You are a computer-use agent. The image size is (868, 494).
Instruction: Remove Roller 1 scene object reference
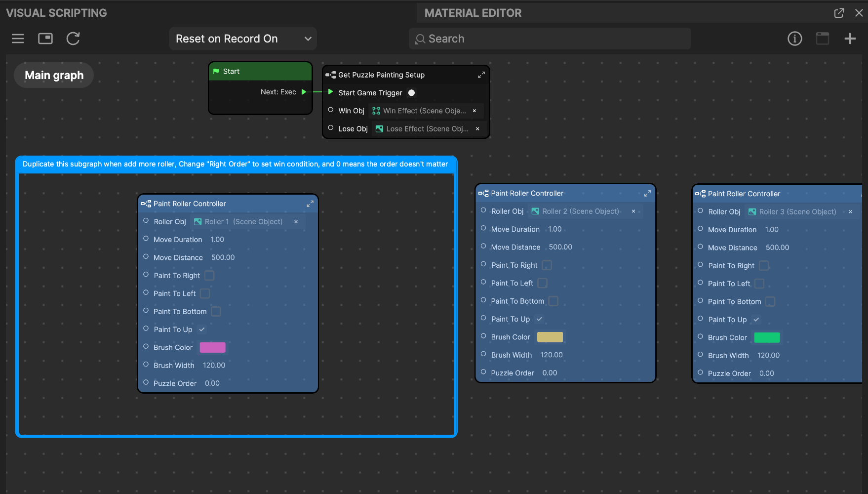point(296,222)
